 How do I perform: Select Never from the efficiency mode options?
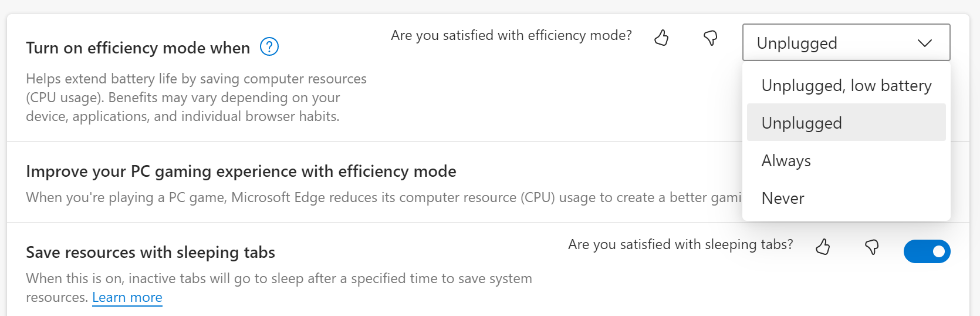[846, 198]
